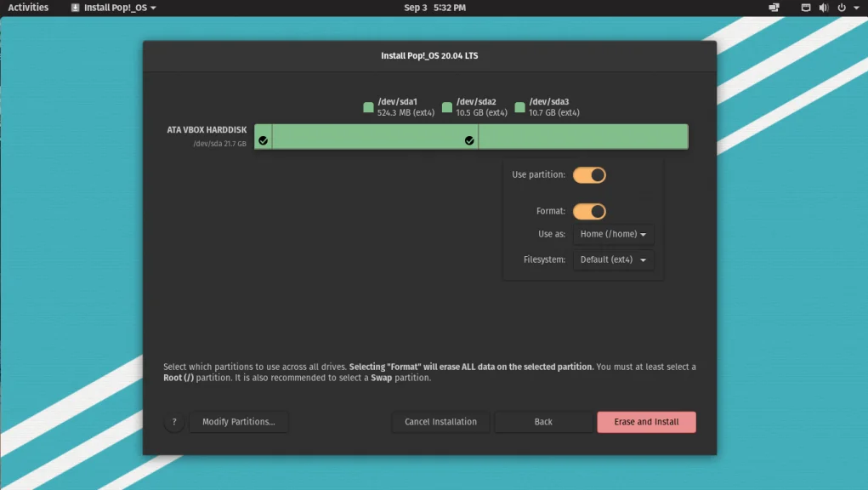The width and height of the screenshot is (868, 490).
Task: Click the ? help button
Action: click(173, 422)
